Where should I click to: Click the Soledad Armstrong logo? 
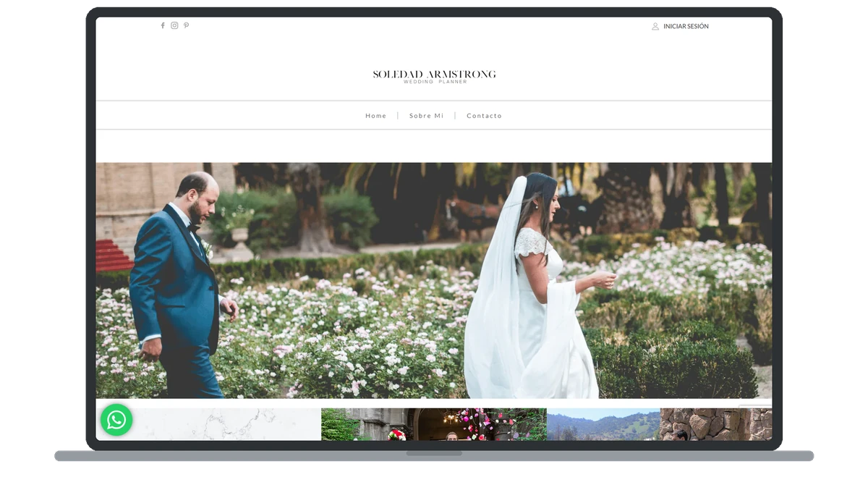pos(434,75)
